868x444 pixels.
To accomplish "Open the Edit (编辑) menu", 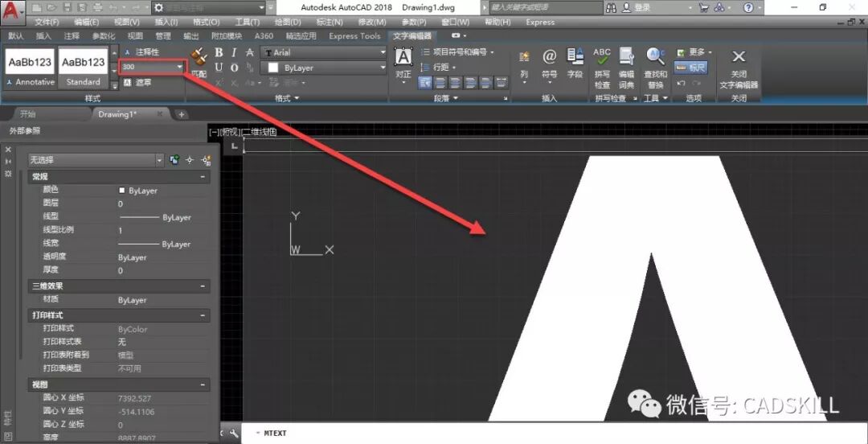I will pos(86,23).
